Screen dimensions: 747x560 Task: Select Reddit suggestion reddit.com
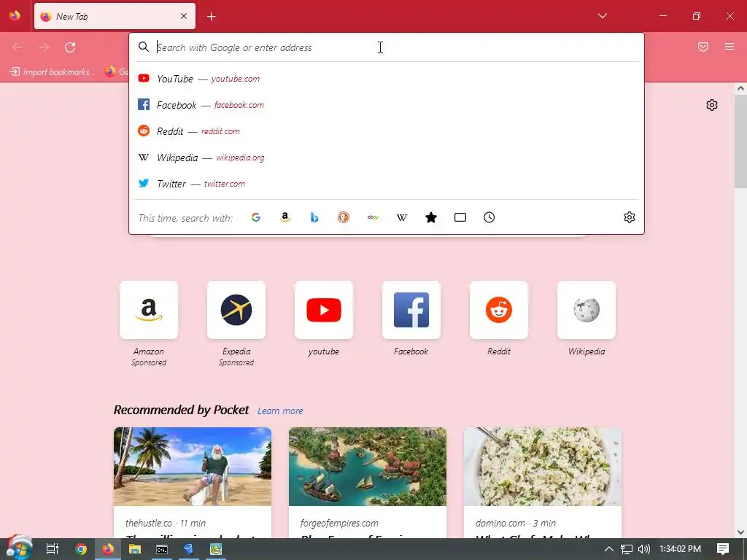[386, 131]
